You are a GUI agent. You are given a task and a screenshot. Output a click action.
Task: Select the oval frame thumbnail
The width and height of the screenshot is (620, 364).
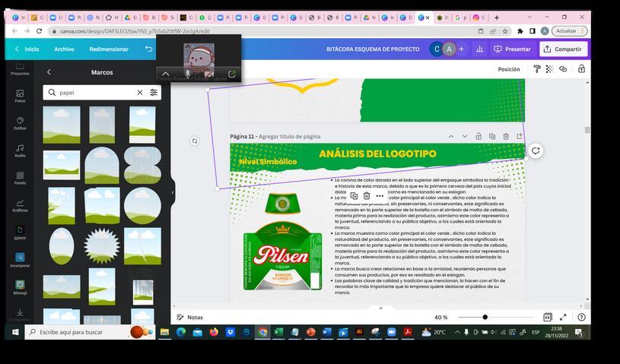coord(62,245)
